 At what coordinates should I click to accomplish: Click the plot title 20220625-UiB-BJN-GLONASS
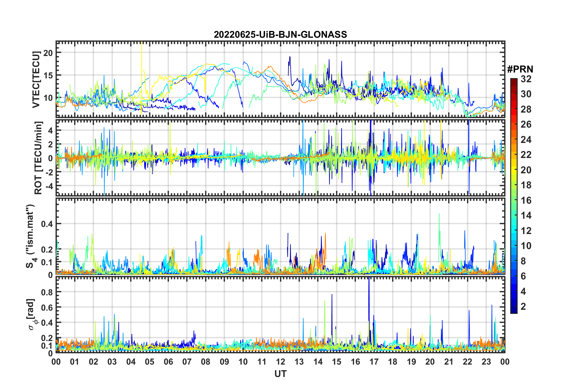point(280,35)
